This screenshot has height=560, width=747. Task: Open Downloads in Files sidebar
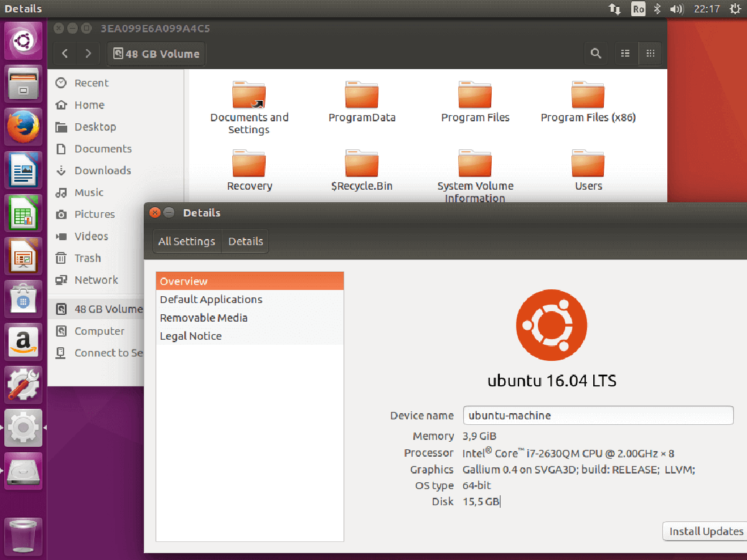click(x=103, y=170)
